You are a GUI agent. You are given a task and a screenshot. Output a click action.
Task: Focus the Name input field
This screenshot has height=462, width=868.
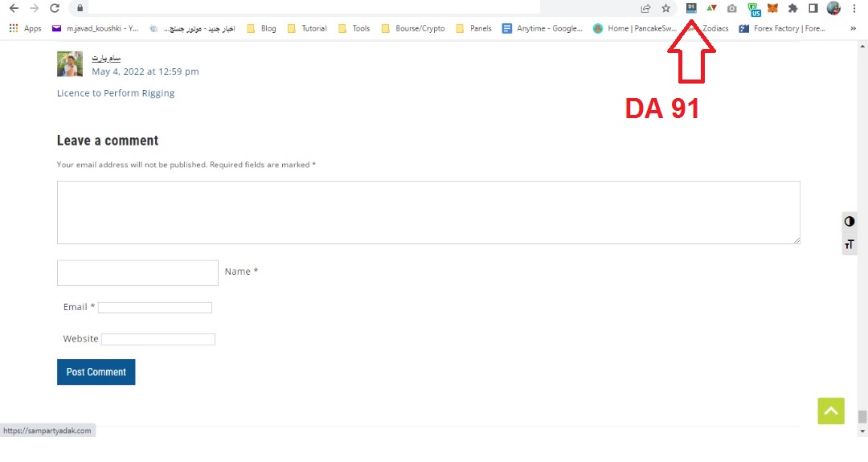[x=138, y=272]
